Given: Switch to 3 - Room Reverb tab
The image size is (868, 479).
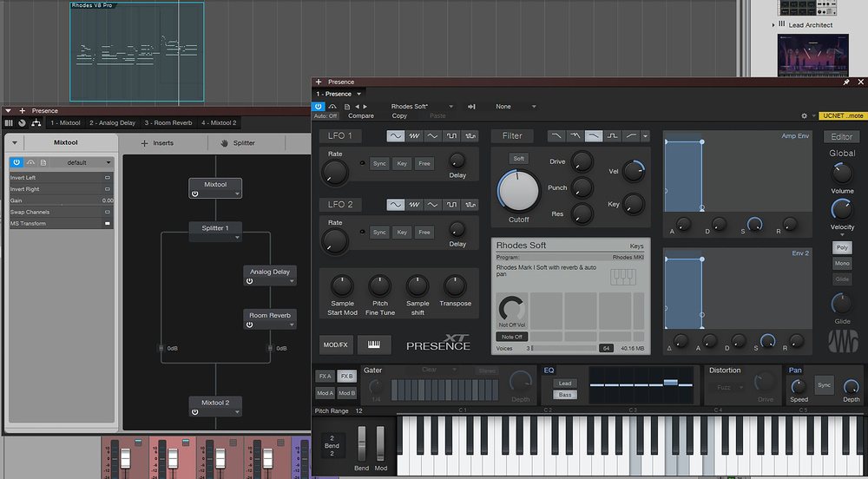Looking at the screenshot, I should pyautogui.click(x=168, y=123).
